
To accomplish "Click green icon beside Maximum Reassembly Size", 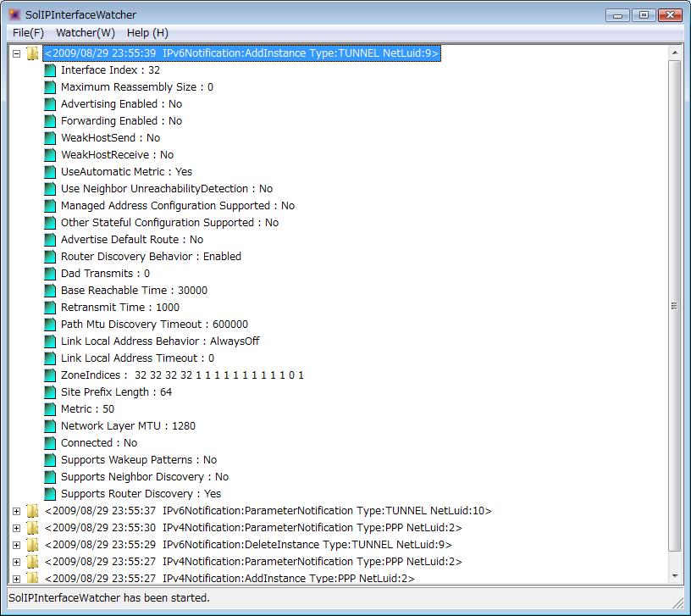I will 50,87.
